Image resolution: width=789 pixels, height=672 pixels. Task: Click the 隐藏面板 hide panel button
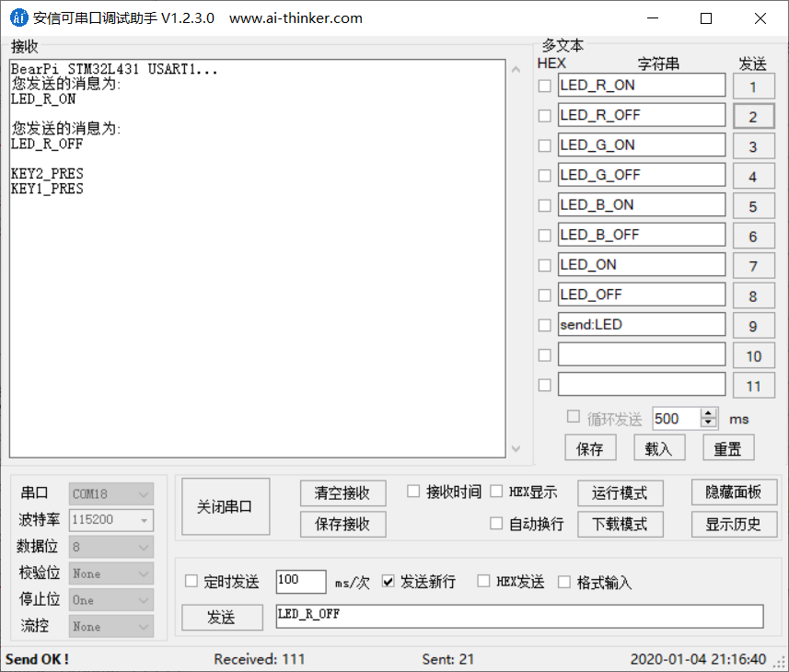[734, 492]
